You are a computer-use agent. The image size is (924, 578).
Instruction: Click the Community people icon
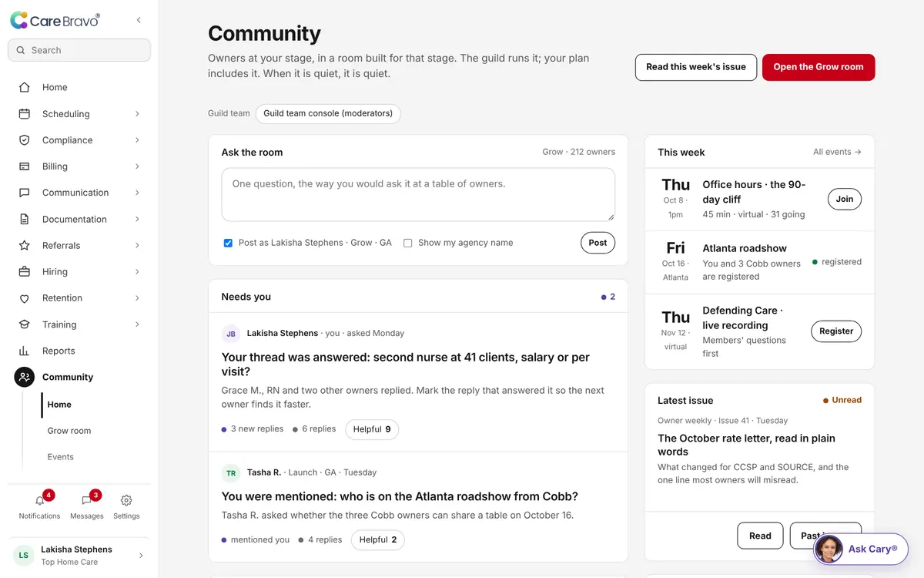(25, 377)
